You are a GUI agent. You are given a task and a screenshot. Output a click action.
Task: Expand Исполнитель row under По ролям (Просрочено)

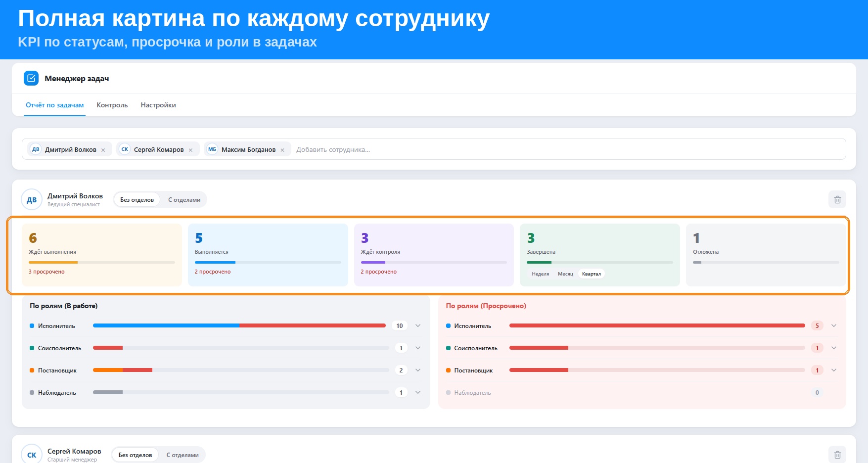pos(834,325)
